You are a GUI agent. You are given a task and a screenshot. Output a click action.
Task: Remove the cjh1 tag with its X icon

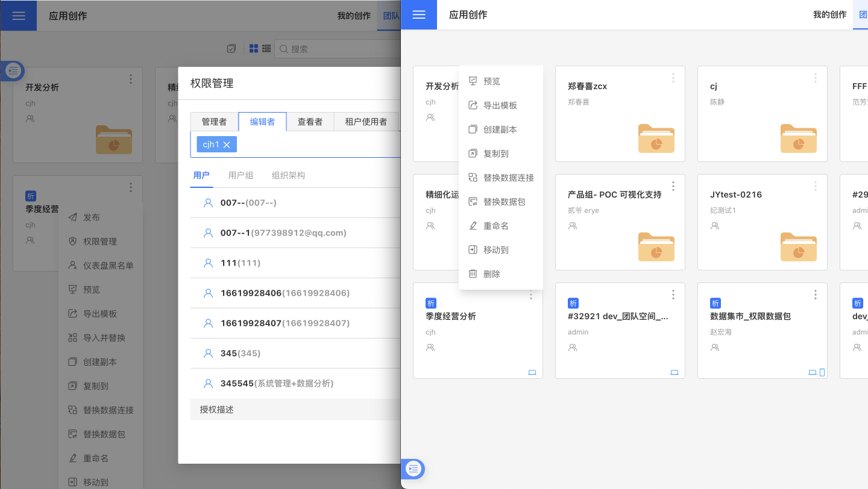click(x=227, y=145)
